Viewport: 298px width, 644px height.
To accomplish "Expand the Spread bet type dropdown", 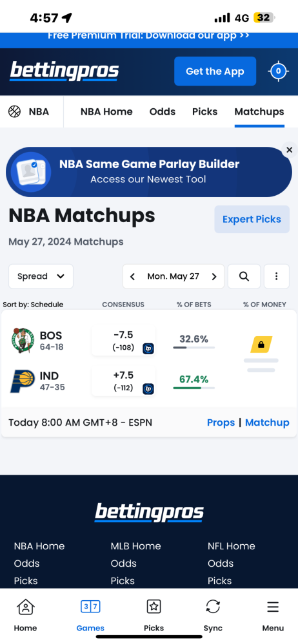I will (41, 276).
